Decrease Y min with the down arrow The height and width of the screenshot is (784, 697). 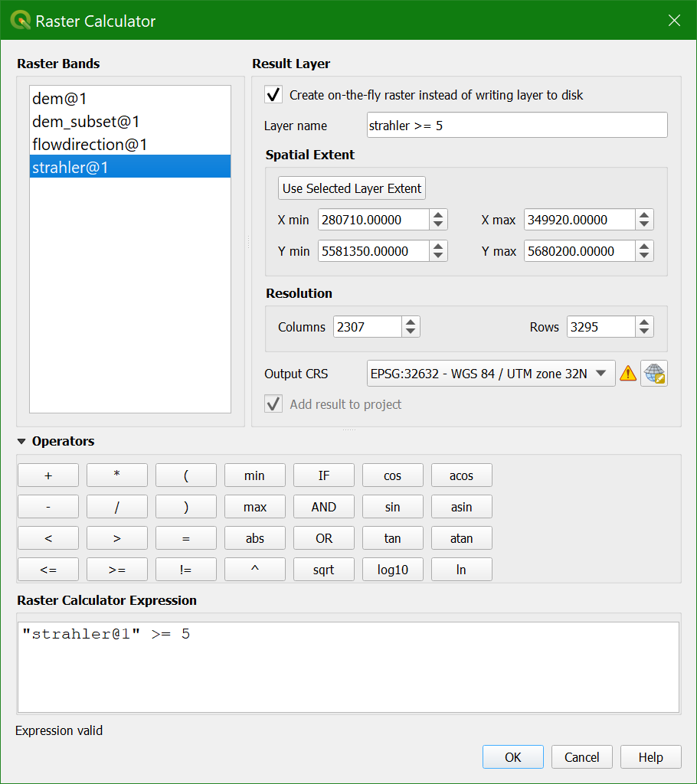pyautogui.click(x=438, y=256)
